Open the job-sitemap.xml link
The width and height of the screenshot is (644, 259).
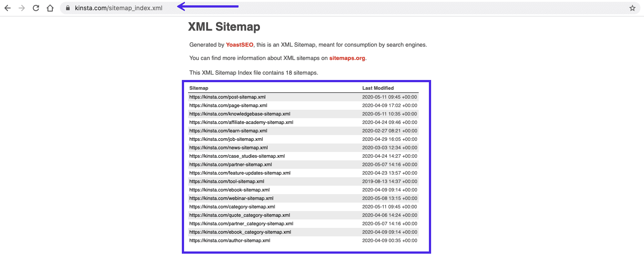click(x=226, y=139)
